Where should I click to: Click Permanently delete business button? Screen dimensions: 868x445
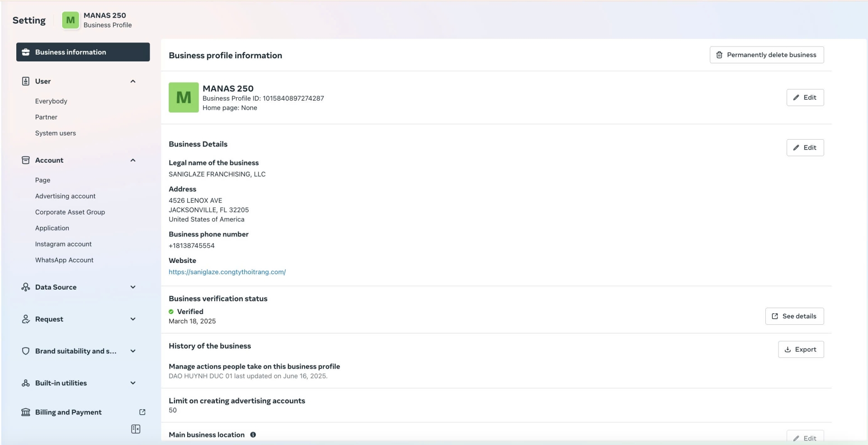[x=767, y=55]
